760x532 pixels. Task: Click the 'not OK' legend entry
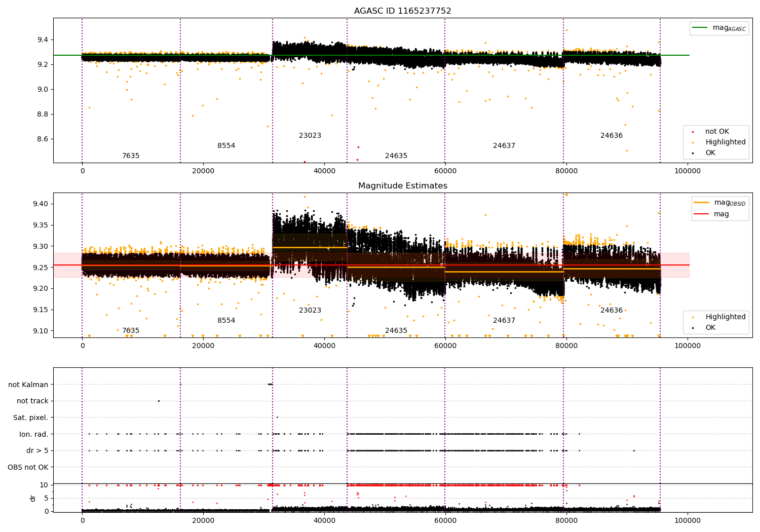[x=717, y=132]
